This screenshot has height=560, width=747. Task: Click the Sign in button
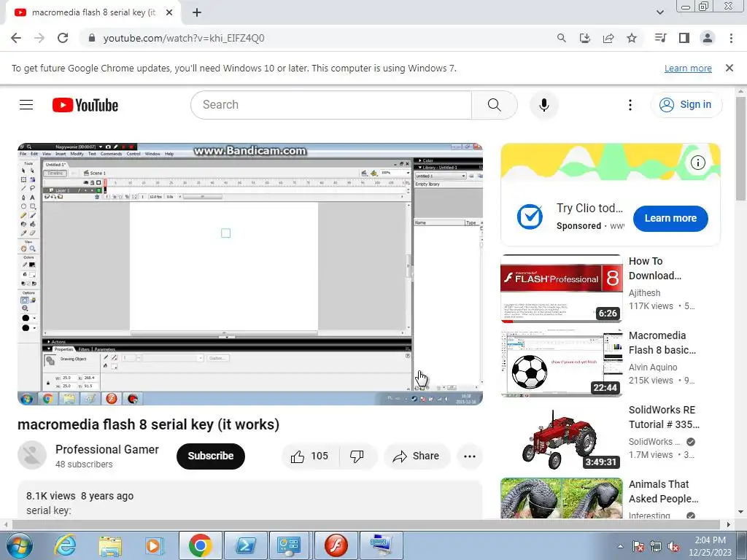point(686,105)
